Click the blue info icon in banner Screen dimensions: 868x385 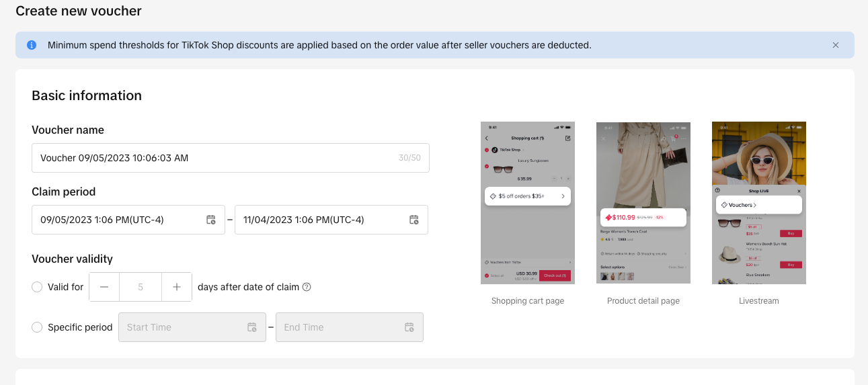click(x=32, y=45)
